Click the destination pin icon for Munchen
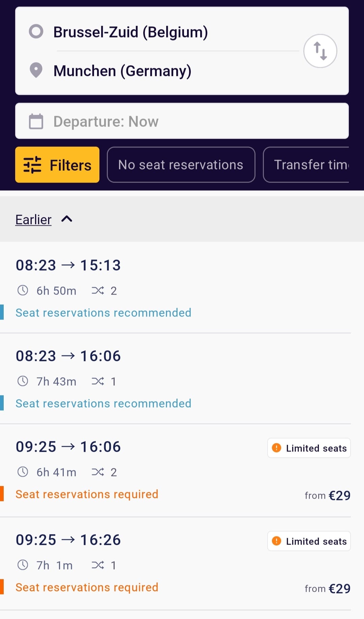 click(36, 70)
